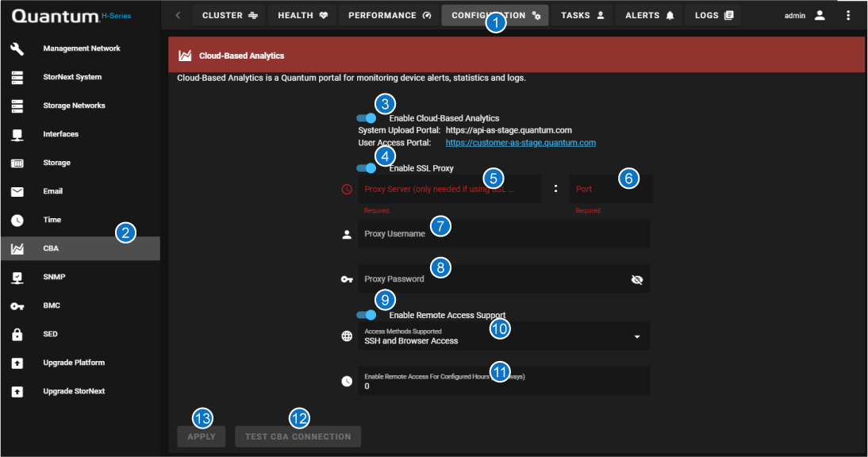Click Enable Remote Access Configured Hours field

pos(504,381)
